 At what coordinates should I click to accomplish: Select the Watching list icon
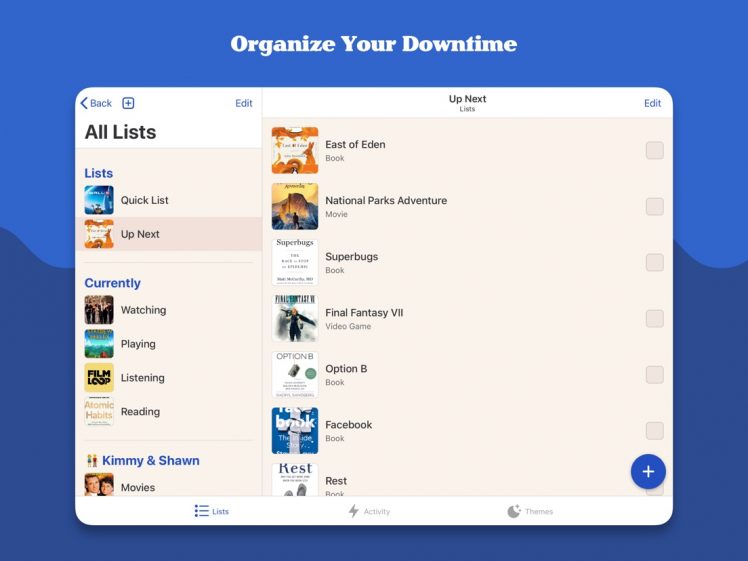click(99, 310)
